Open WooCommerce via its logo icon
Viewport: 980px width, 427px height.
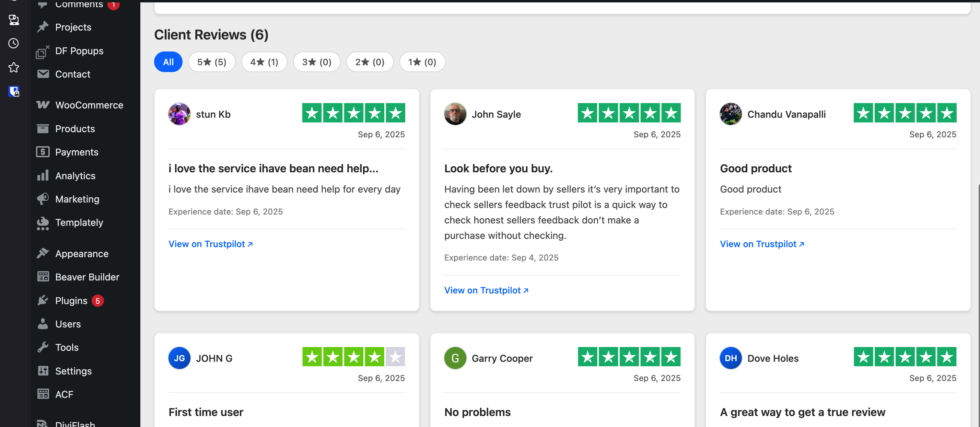43,105
